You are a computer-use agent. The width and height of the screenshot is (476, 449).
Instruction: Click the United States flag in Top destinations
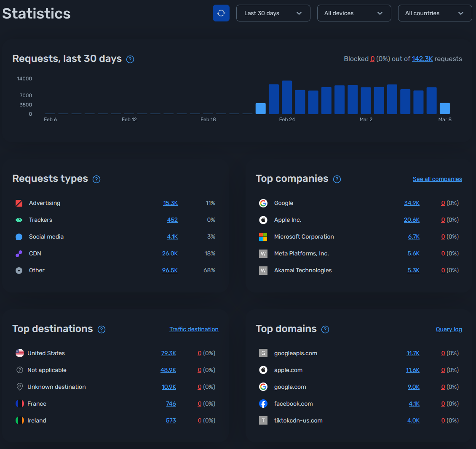point(19,353)
